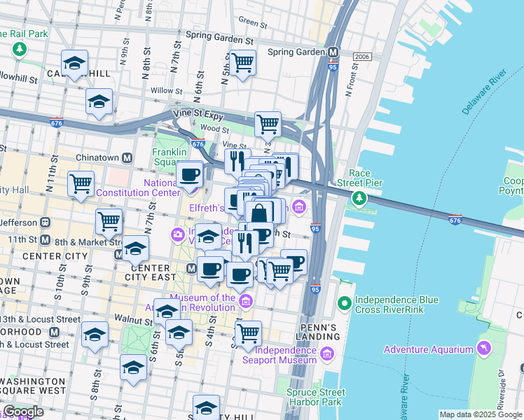Click the Race Street Pier label
The width and height of the screenshot is (524, 420).
359,178
